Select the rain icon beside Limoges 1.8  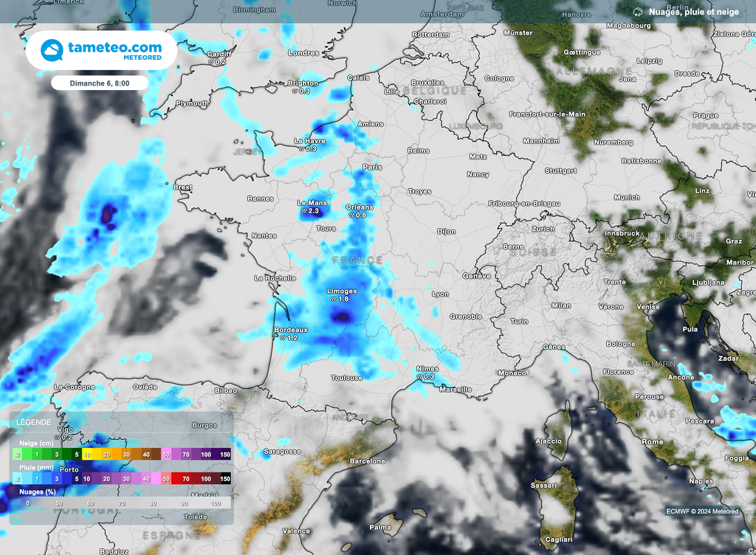point(334,300)
